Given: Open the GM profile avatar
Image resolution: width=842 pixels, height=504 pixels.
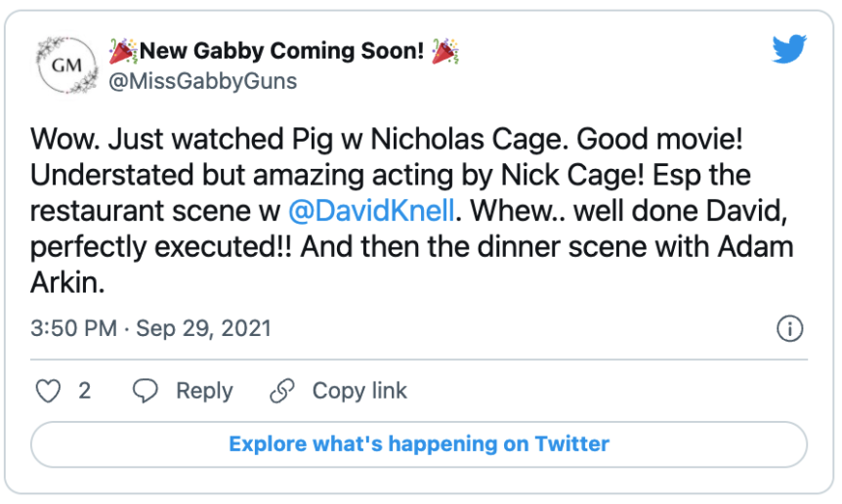Looking at the screenshot, I should [x=67, y=65].
